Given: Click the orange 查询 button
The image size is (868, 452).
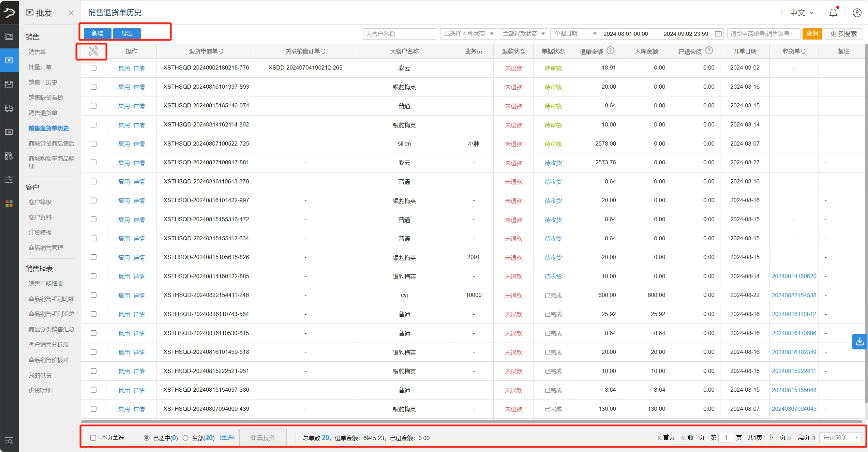Looking at the screenshot, I should click(x=812, y=34).
